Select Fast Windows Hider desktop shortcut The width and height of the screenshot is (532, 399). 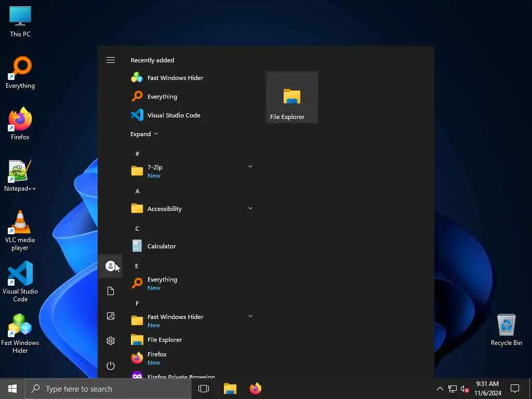(20, 333)
